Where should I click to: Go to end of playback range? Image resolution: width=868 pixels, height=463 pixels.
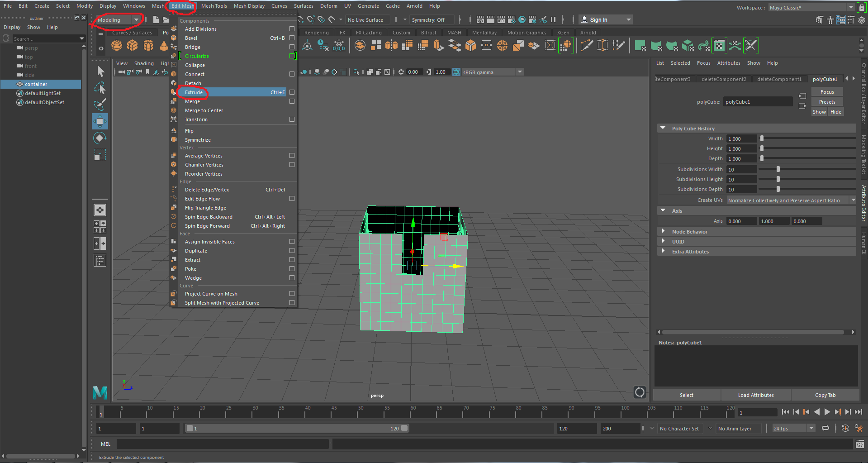[858, 412]
